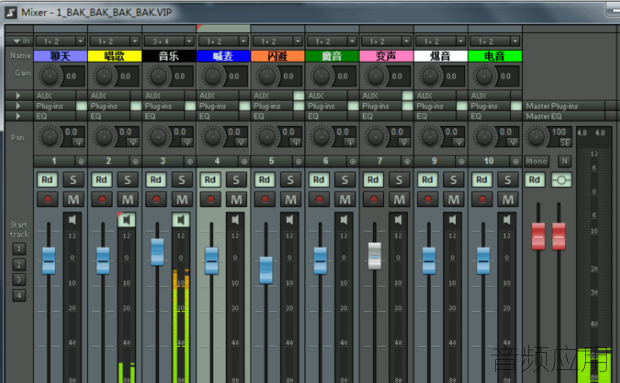
Task: Click the master SE stereo enhancer button
Action: point(565,143)
